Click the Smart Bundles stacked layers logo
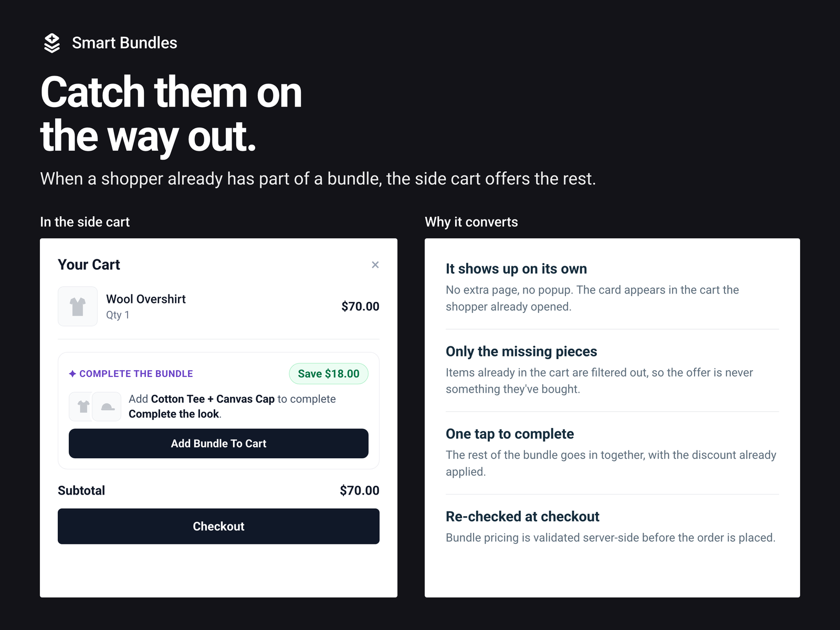The height and width of the screenshot is (630, 840). pos(52,43)
